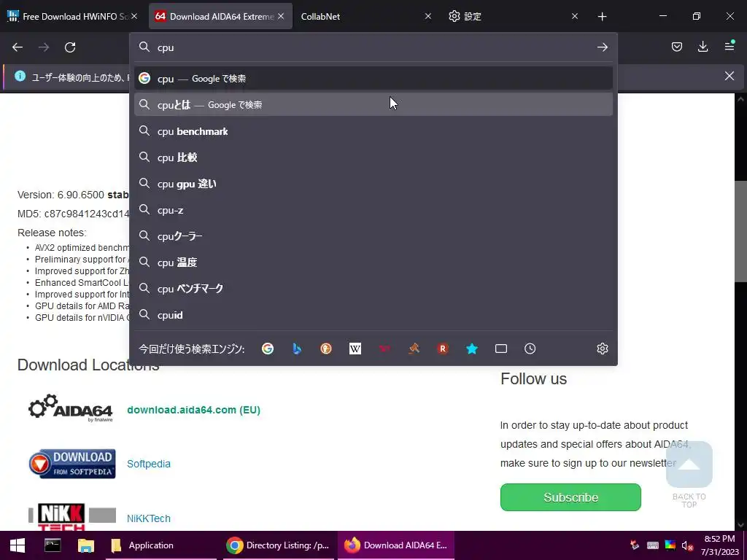Image resolution: width=747 pixels, height=560 pixels.
Task: Pick the 'cpu-z' suggestion
Action: [373, 210]
